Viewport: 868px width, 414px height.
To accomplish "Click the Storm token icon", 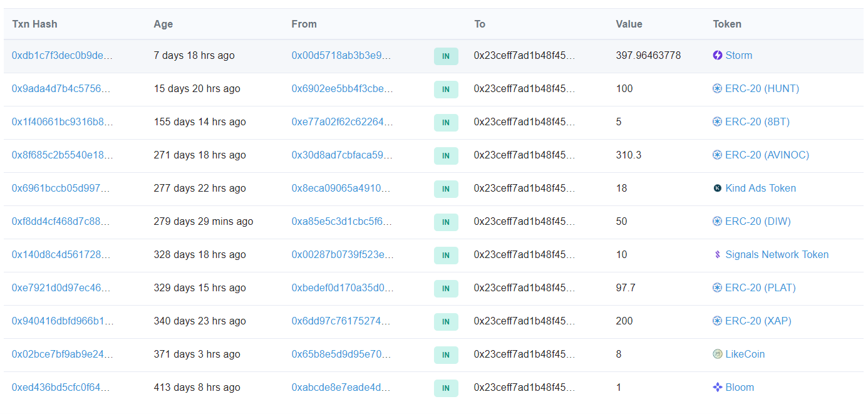I will [718, 55].
